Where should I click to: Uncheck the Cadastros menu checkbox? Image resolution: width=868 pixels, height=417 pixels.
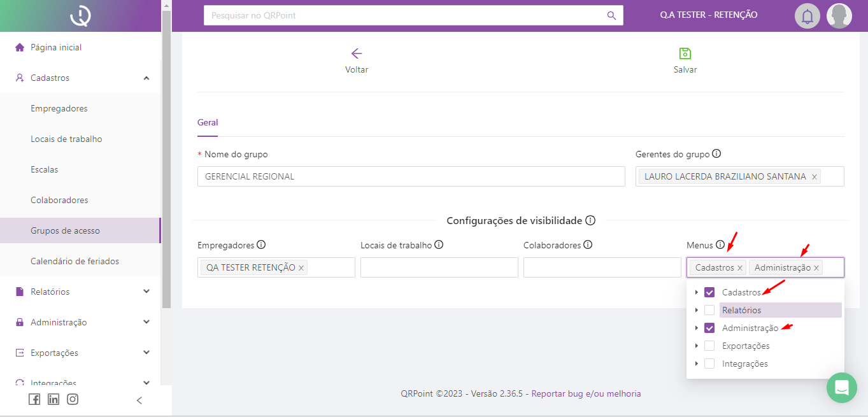(x=709, y=293)
